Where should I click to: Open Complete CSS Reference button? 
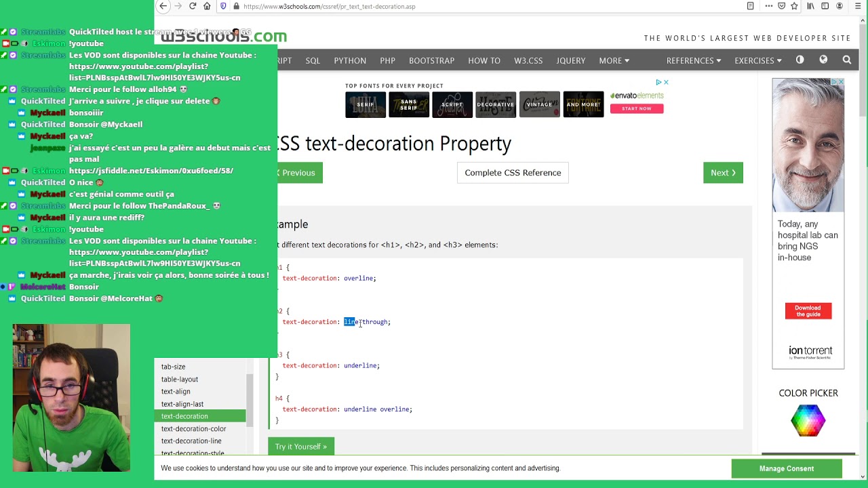(513, 173)
